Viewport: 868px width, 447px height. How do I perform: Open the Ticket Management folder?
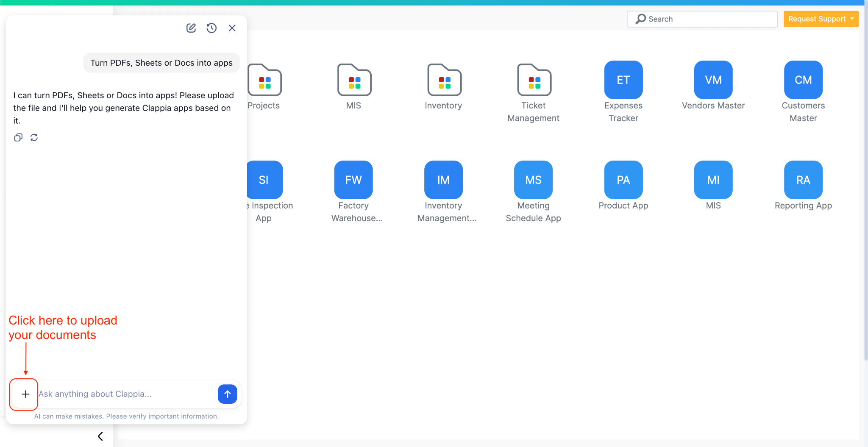tap(534, 81)
